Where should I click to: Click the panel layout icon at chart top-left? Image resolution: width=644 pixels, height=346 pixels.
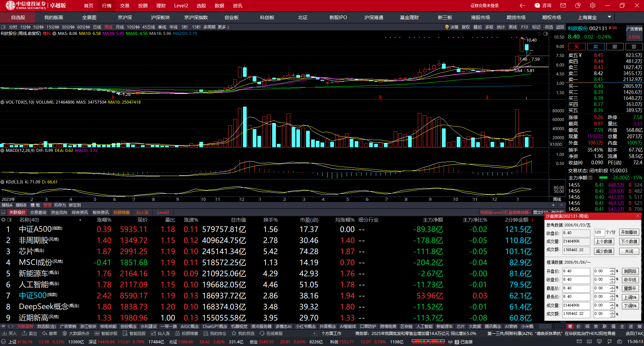pyautogui.click(x=3, y=27)
